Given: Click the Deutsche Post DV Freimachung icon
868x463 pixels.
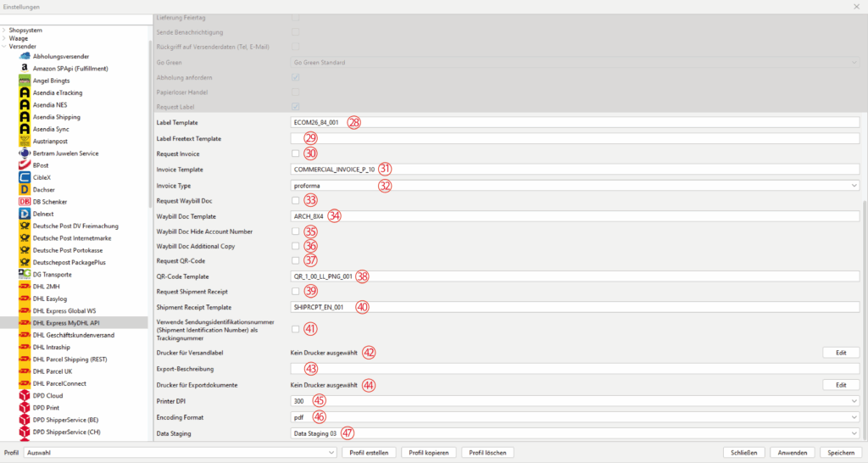Looking at the screenshot, I should click(x=25, y=226).
